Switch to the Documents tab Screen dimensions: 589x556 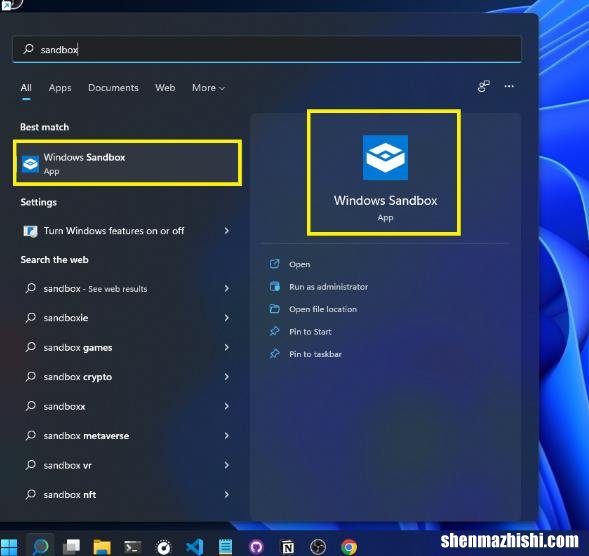pos(113,88)
